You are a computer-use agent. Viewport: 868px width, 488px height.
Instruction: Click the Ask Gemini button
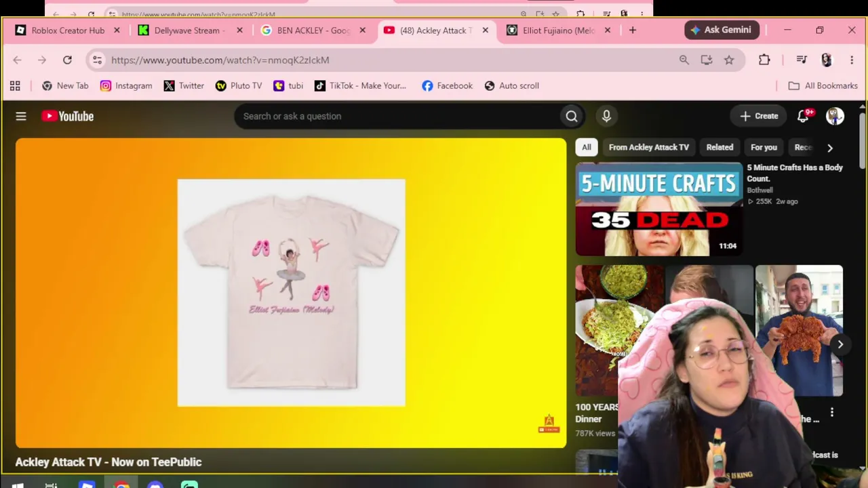coord(722,30)
